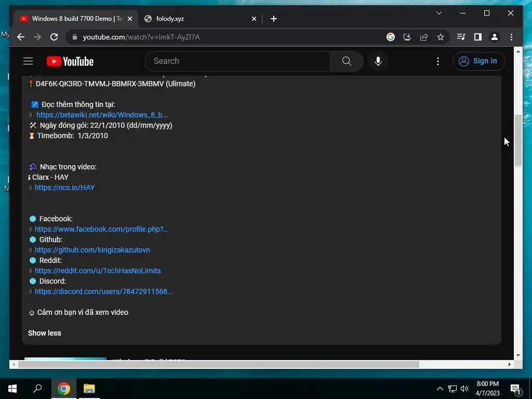The width and height of the screenshot is (532, 399).
Task: Open the notification center icon
Action: click(515, 389)
